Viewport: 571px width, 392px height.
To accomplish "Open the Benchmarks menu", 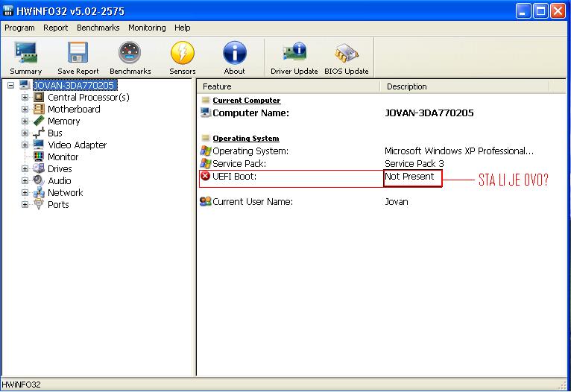I will [98, 28].
